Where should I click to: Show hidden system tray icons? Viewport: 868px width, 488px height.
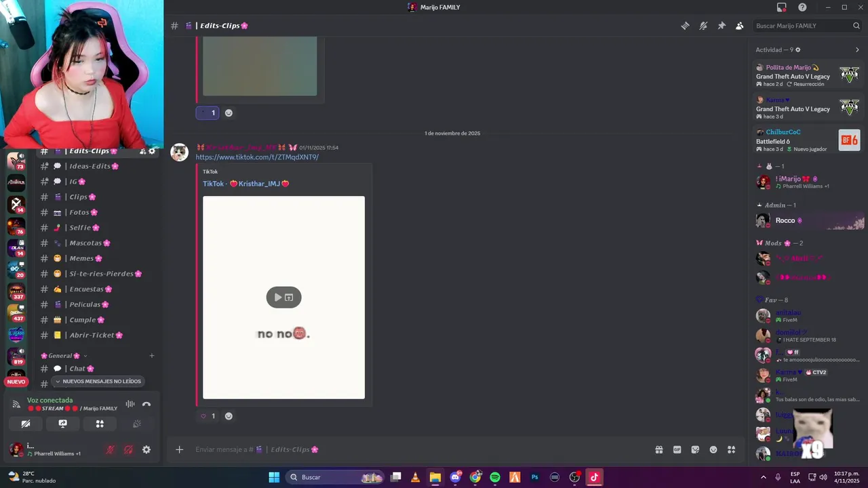[x=763, y=477]
